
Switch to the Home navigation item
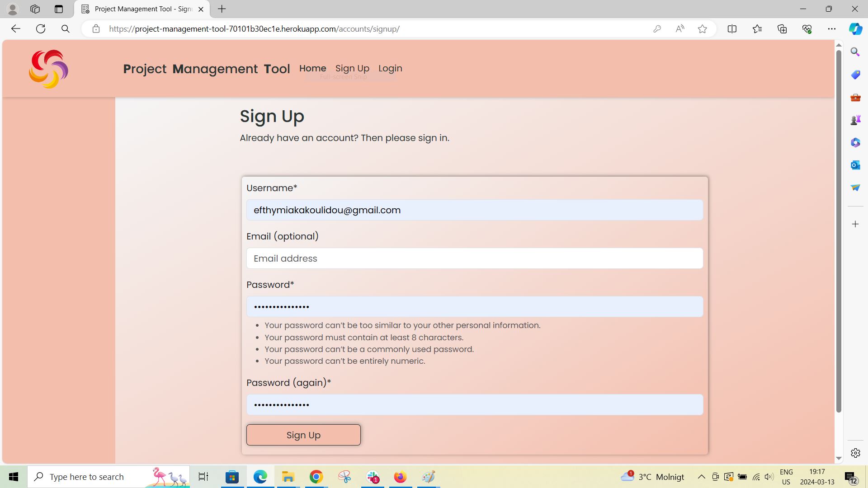tap(312, 68)
